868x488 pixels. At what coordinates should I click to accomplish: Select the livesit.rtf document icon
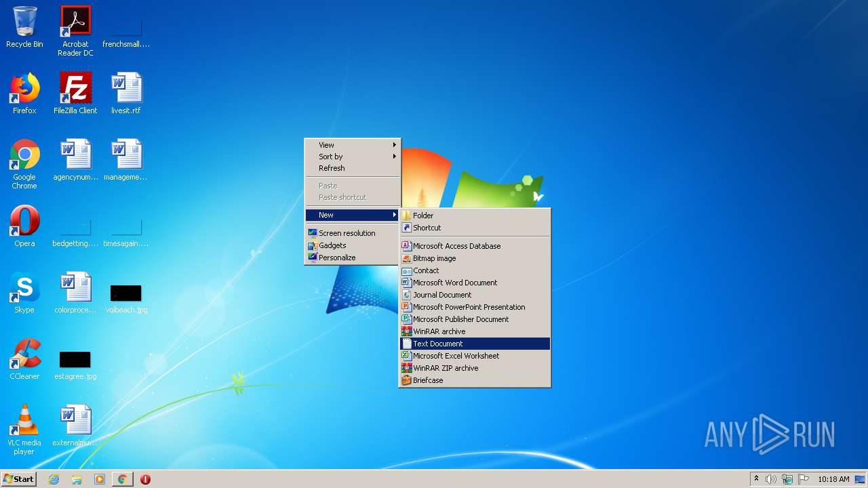coord(126,94)
